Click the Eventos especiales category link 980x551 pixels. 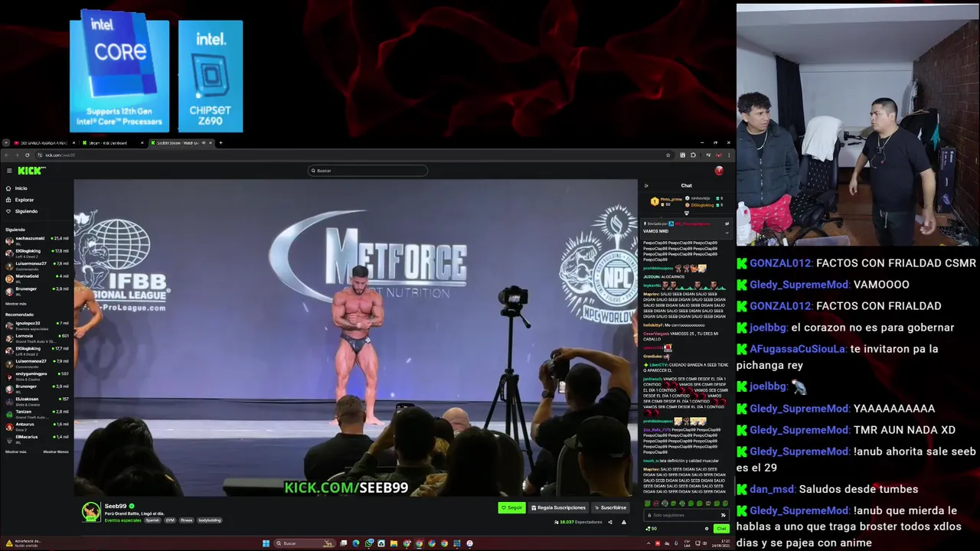click(122, 520)
